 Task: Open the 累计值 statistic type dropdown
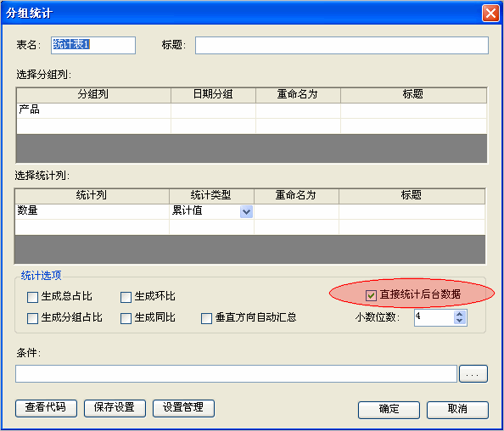click(x=246, y=212)
